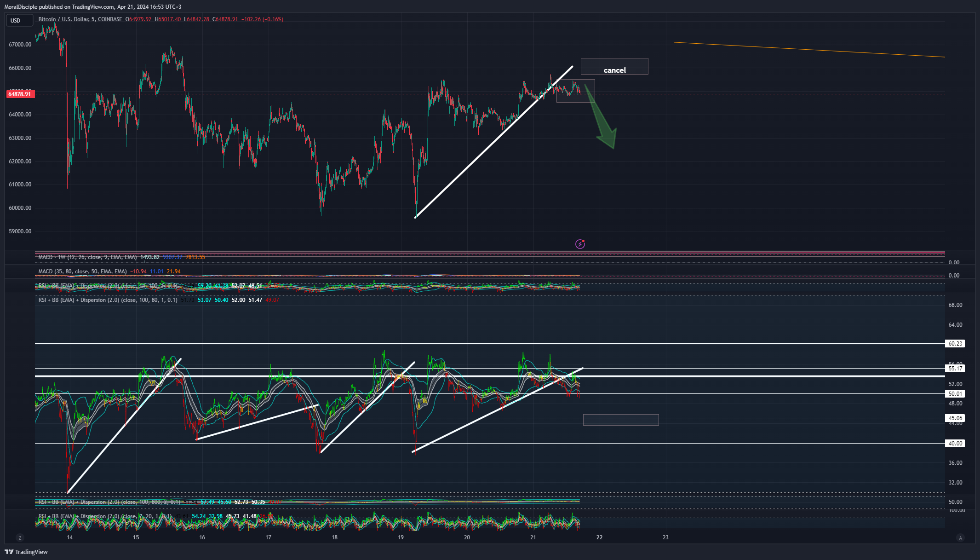Click the red MACD value −10.94
This screenshot has width=980, height=560.
click(138, 271)
